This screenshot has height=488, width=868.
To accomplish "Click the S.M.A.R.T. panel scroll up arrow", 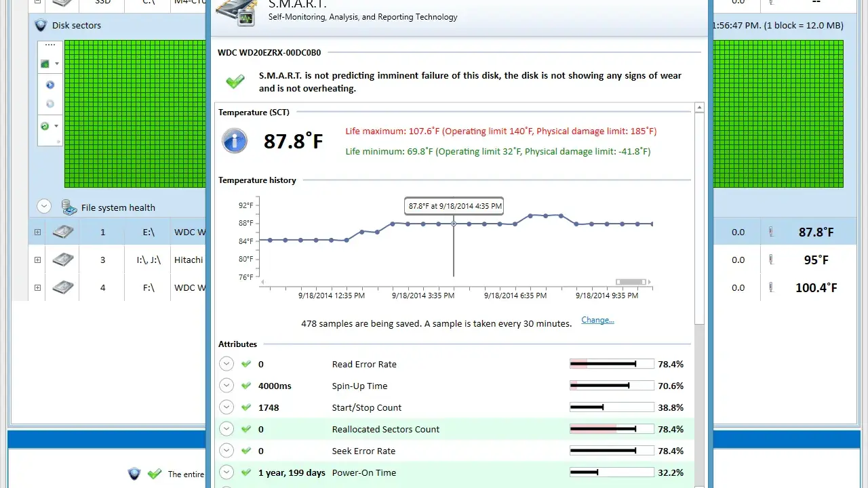I will point(700,108).
